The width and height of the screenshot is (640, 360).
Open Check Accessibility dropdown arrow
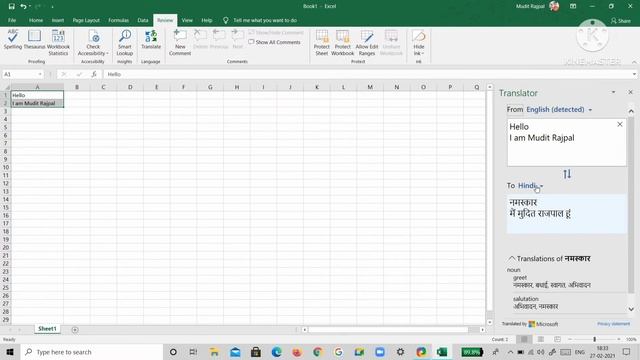pos(107,53)
